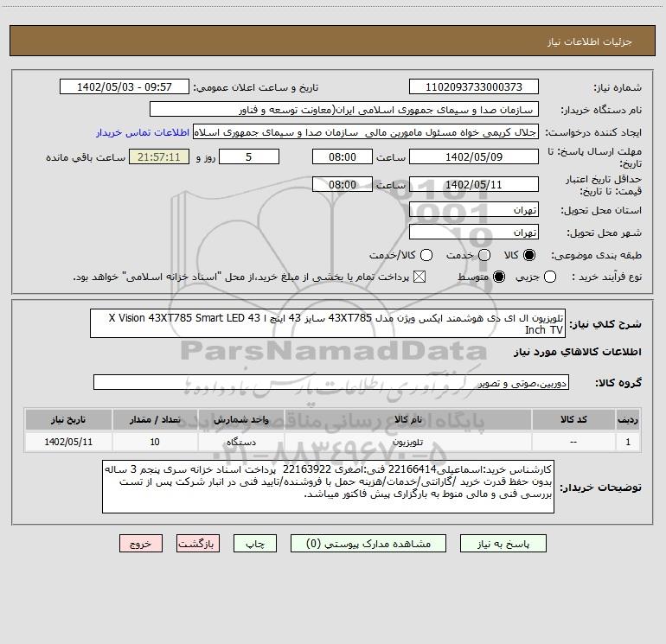Toggle the Islamic treasury payment checkbox

click(x=419, y=277)
